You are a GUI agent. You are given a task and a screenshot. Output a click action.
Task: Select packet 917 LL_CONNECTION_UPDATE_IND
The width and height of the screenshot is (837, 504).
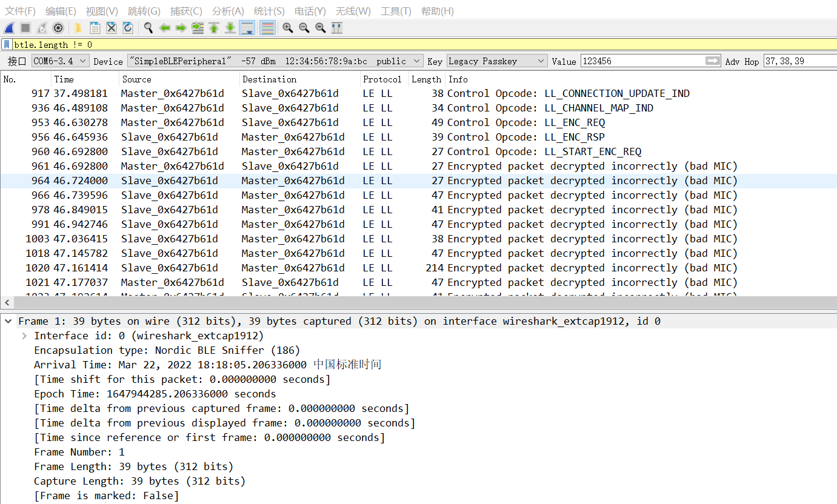click(x=418, y=93)
